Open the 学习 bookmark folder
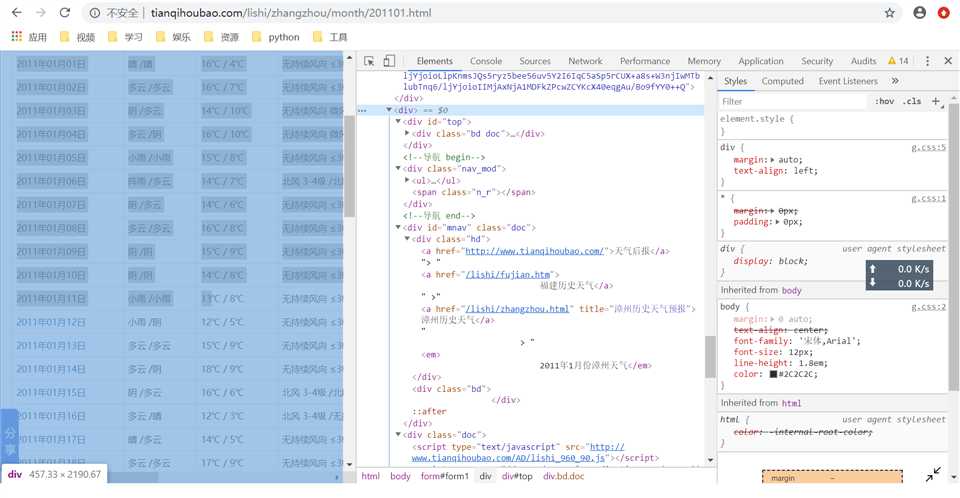This screenshot has height=498, width=960. click(125, 37)
